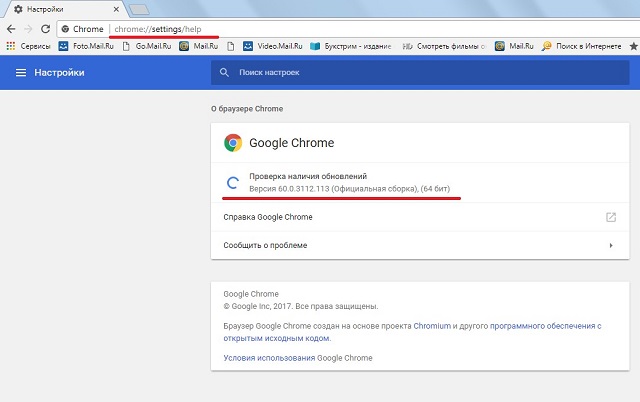Open a new tab with the tab button
This screenshot has height=402, width=640.
click(139, 9)
